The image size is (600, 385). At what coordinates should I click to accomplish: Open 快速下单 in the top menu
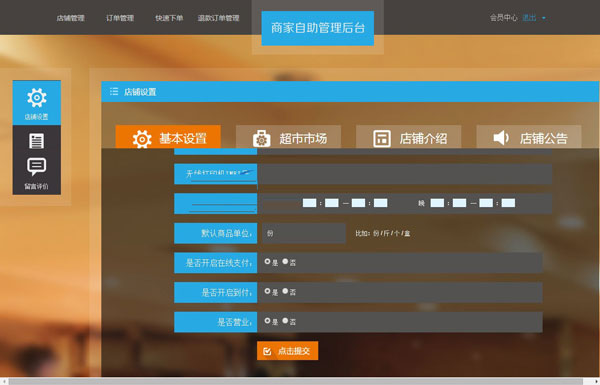169,18
